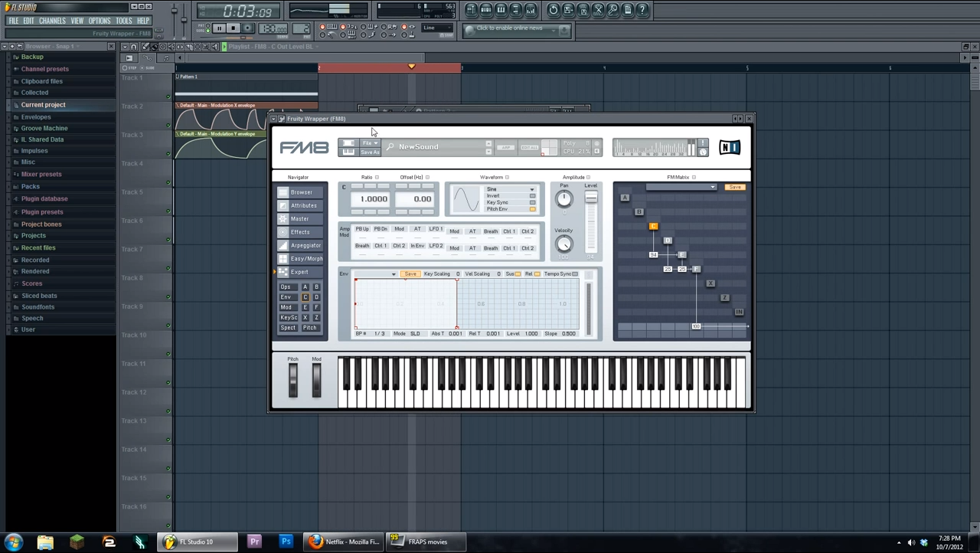Enable Tempo Sync in envelope

pyautogui.click(x=575, y=274)
